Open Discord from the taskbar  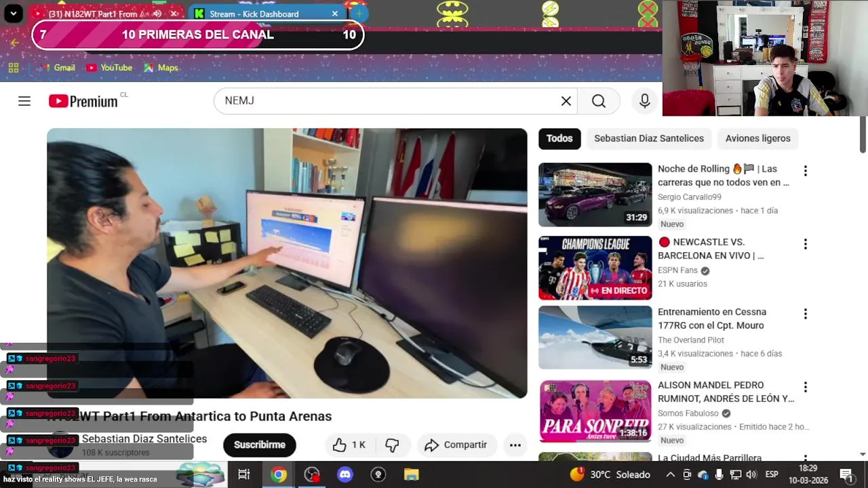pos(345,474)
